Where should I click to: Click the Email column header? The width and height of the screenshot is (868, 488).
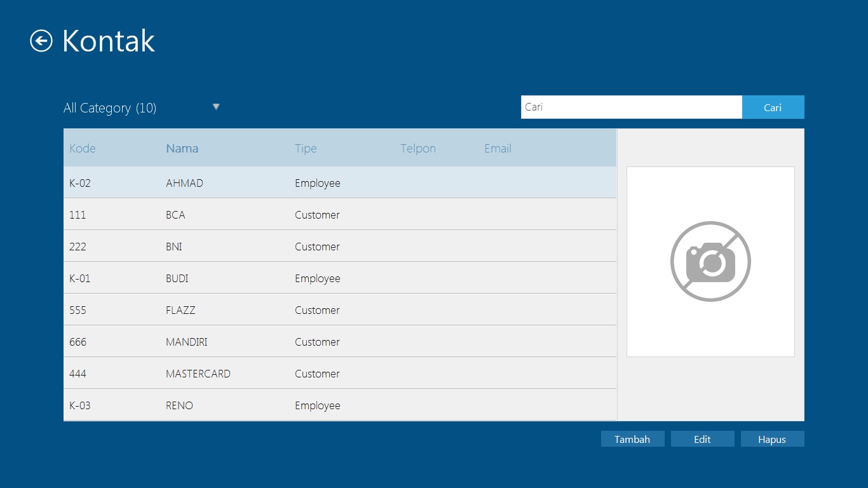[x=498, y=149]
